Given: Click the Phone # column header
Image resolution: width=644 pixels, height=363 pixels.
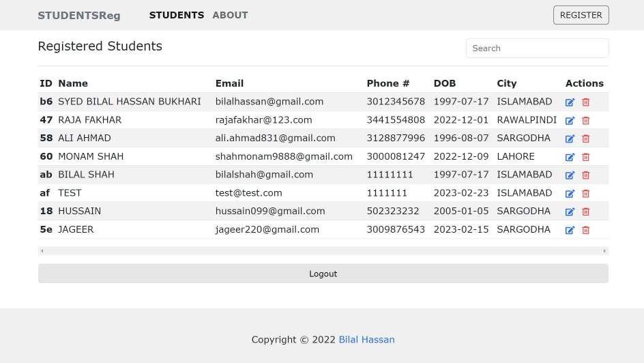Looking at the screenshot, I should [x=388, y=83].
